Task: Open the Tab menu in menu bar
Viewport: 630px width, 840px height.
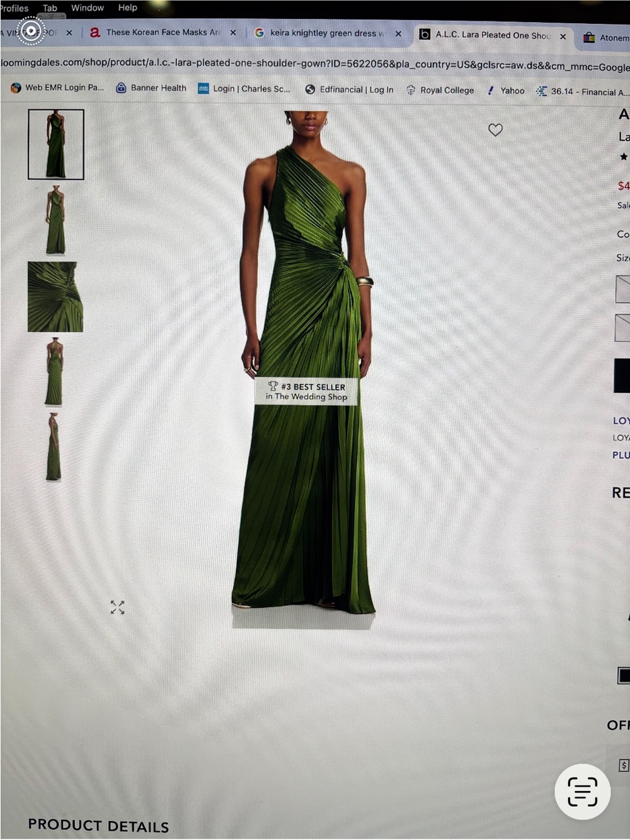Action: pos(50,8)
